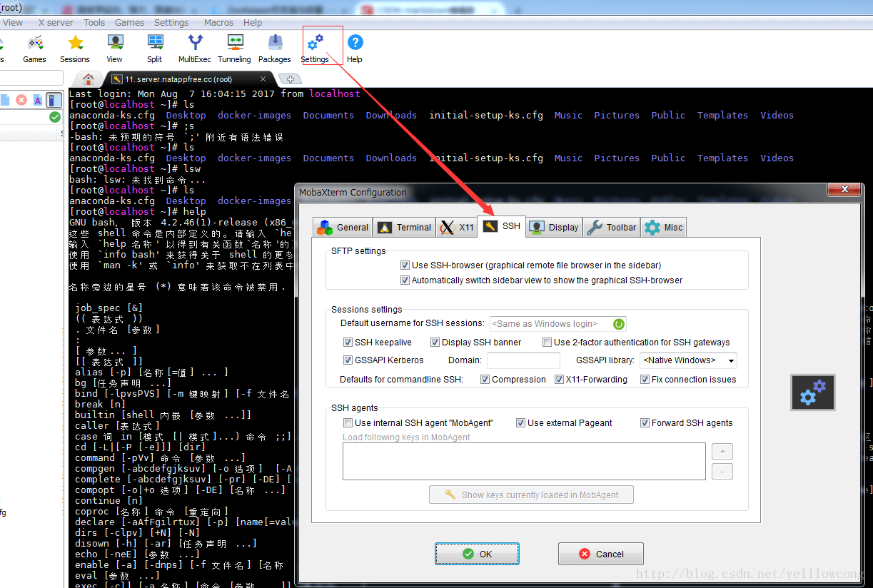The height and width of the screenshot is (588, 873).
Task: Click Show keys currently loaded in MobAgent
Action: [531, 495]
